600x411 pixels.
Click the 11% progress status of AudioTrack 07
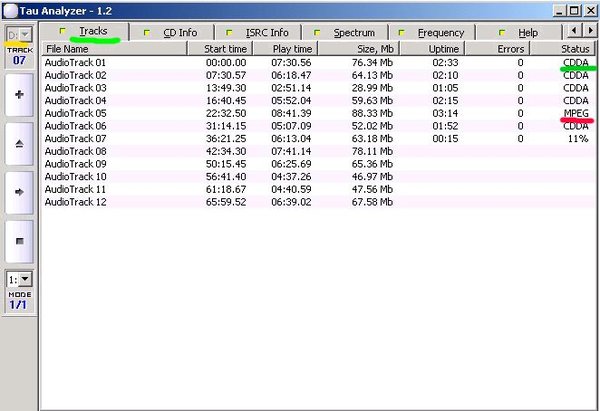coord(578,139)
